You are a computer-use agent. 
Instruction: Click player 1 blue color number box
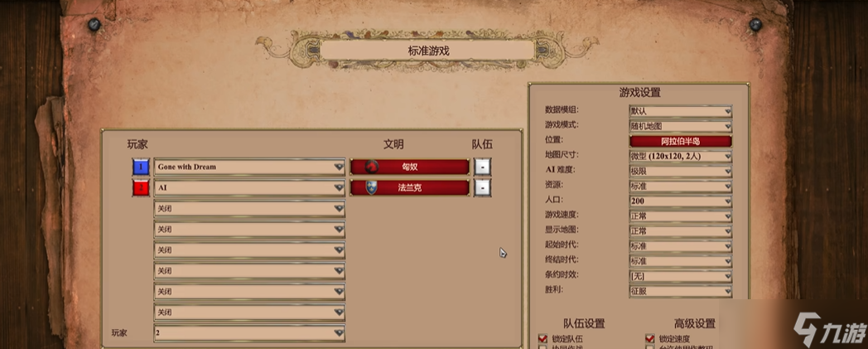click(x=141, y=167)
